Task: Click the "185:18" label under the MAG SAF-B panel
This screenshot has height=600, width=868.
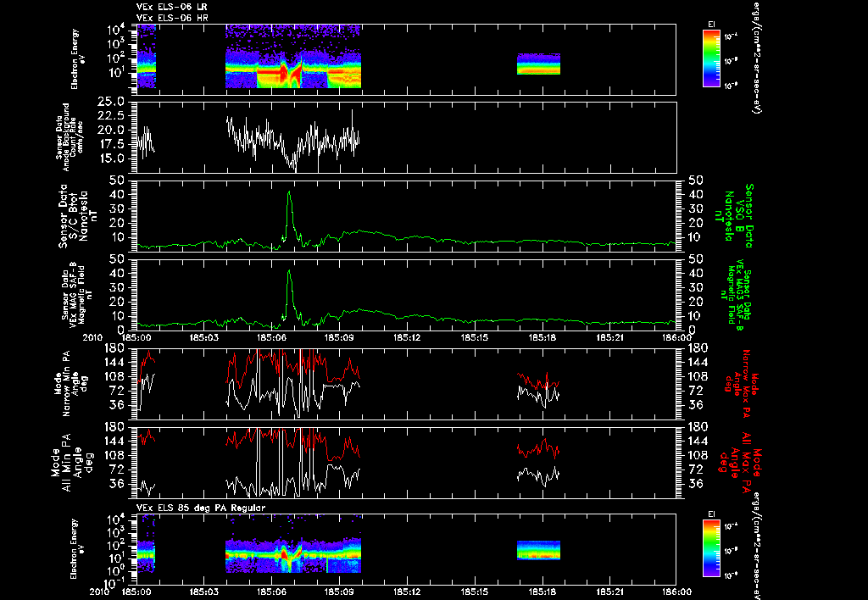Action: pyautogui.click(x=542, y=337)
